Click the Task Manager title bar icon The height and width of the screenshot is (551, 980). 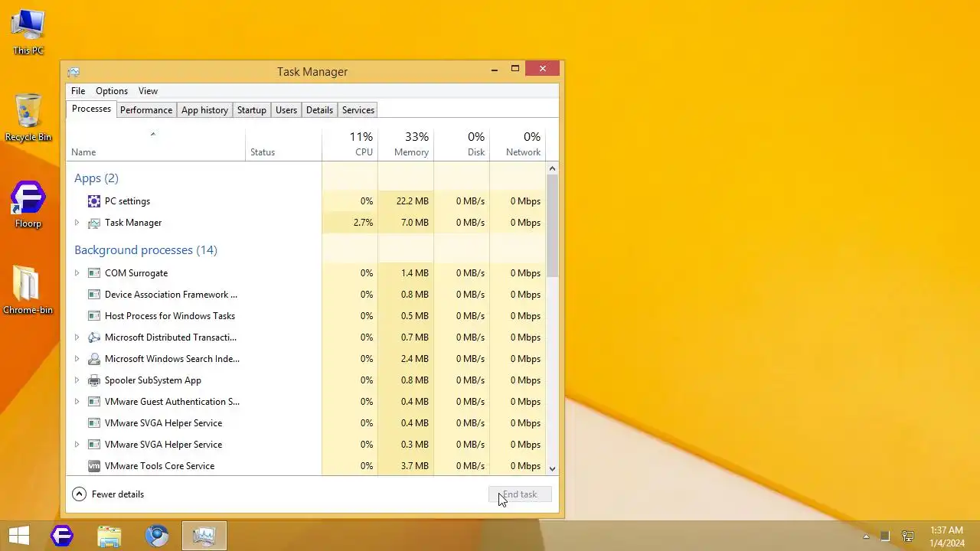coord(73,72)
